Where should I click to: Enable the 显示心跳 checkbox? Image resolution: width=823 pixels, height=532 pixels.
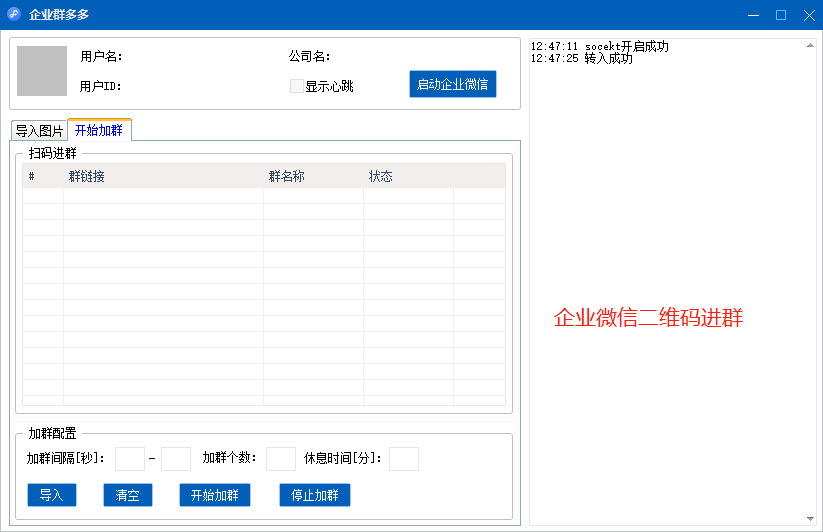pos(297,86)
